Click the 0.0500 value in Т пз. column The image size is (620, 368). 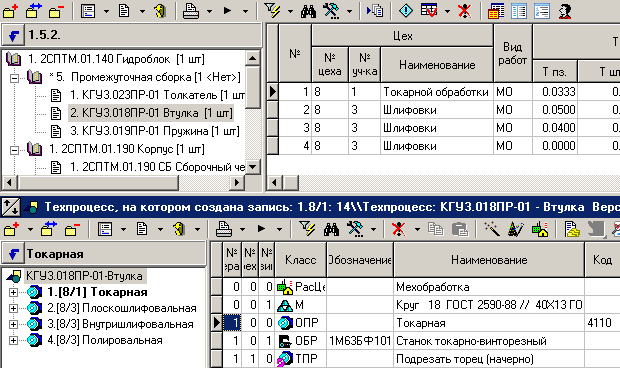(555, 109)
